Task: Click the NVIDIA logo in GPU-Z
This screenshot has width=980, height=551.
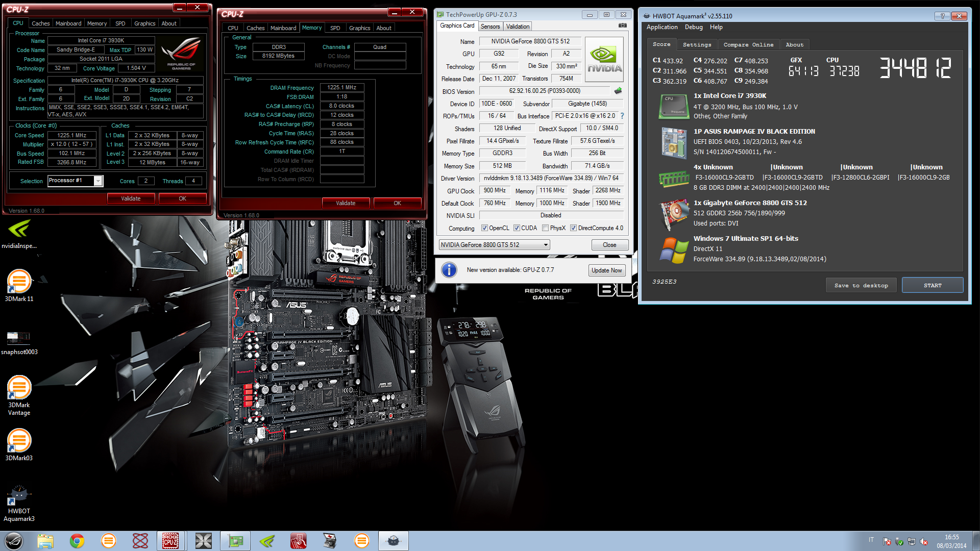Action: tap(604, 60)
